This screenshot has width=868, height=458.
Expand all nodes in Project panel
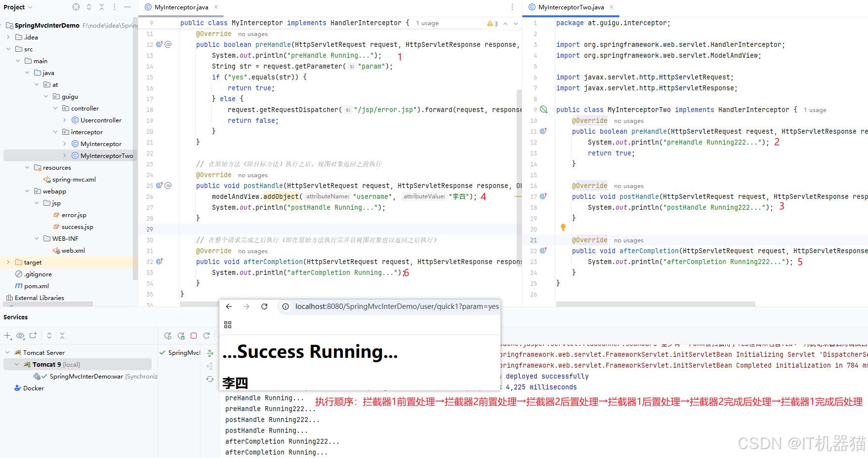(x=89, y=7)
